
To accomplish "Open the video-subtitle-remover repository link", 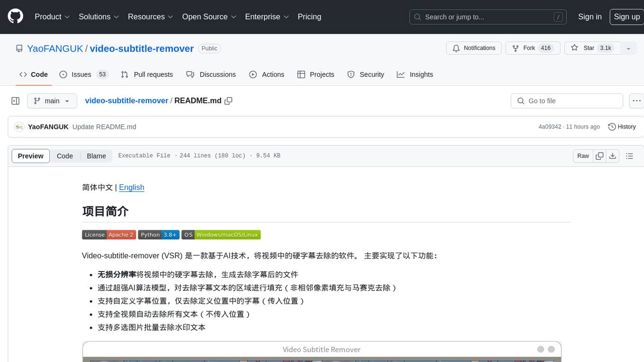I will coord(142,48).
